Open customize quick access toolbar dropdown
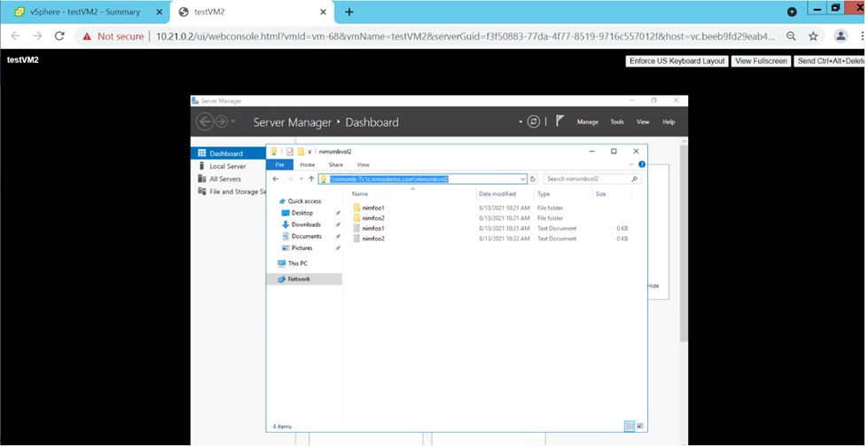This screenshot has width=868, height=447. [x=309, y=151]
